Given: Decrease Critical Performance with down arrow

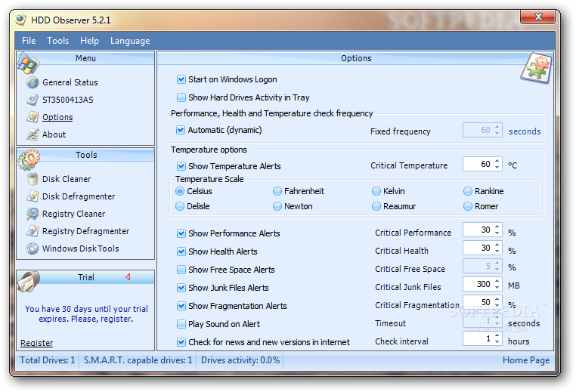Looking at the screenshot, I should click(497, 233).
